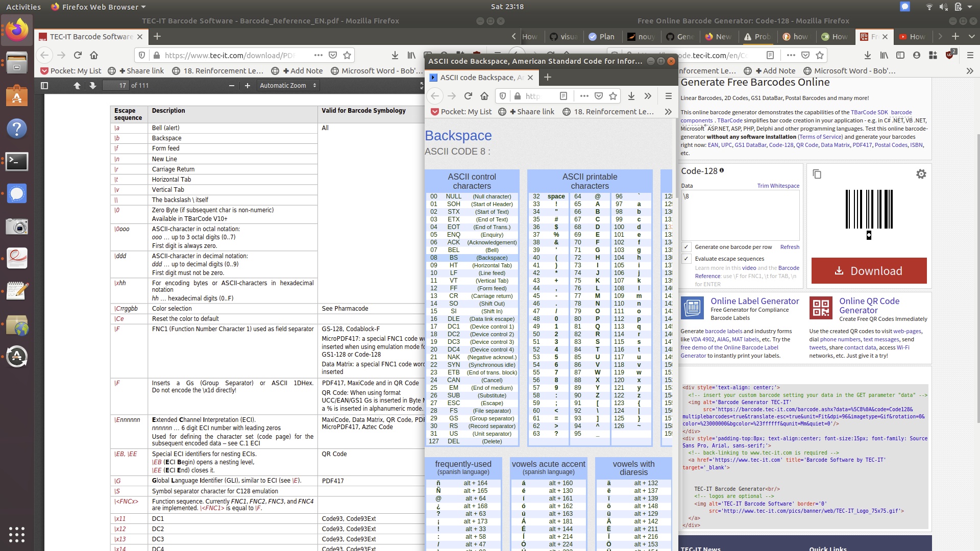Click the red Download button
980x551 pixels.
[x=869, y=271]
